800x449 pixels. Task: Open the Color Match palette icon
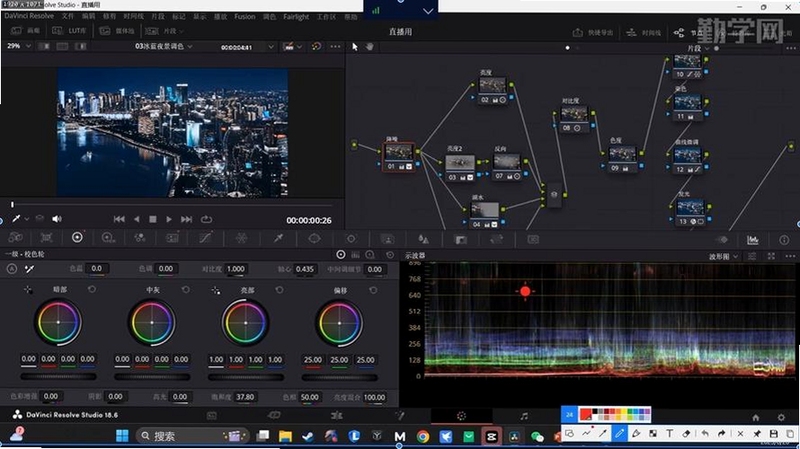pyautogui.click(x=46, y=238)
